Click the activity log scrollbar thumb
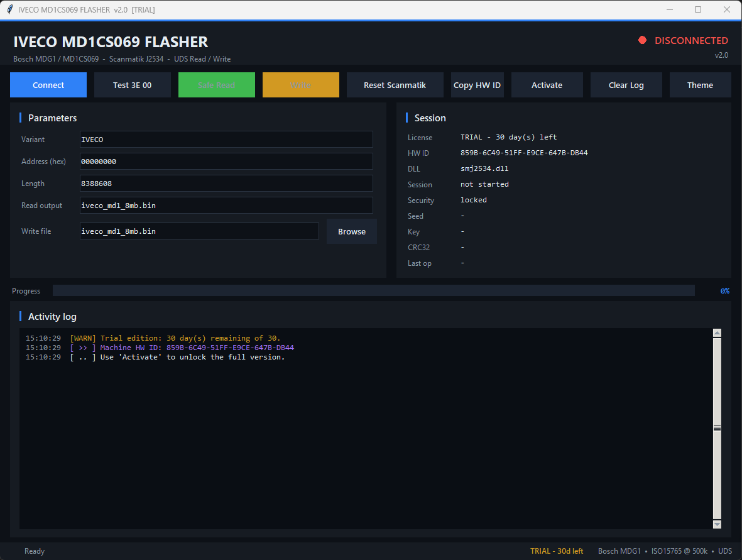 coord(717,428)
